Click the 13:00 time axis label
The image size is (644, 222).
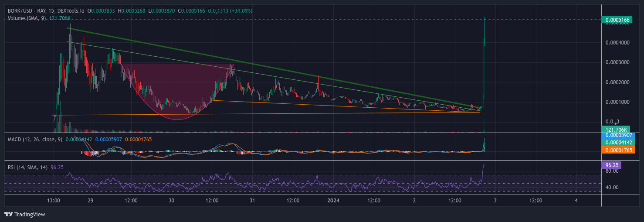pos(54,201)
